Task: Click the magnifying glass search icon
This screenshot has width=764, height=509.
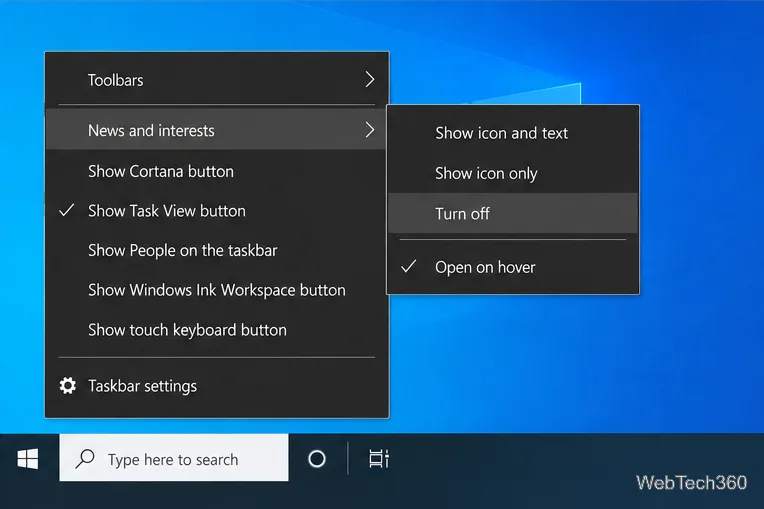Action: 85,458
